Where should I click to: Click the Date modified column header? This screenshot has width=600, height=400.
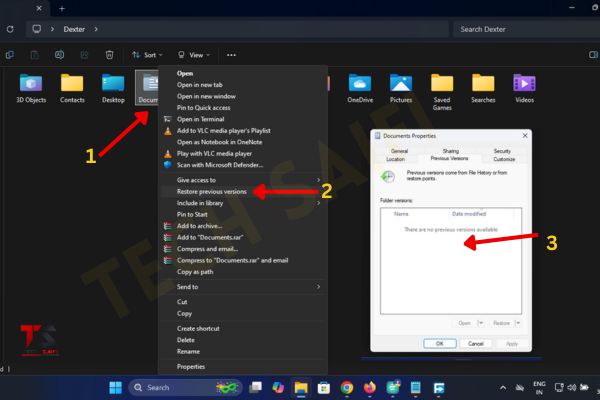point(469,214)
